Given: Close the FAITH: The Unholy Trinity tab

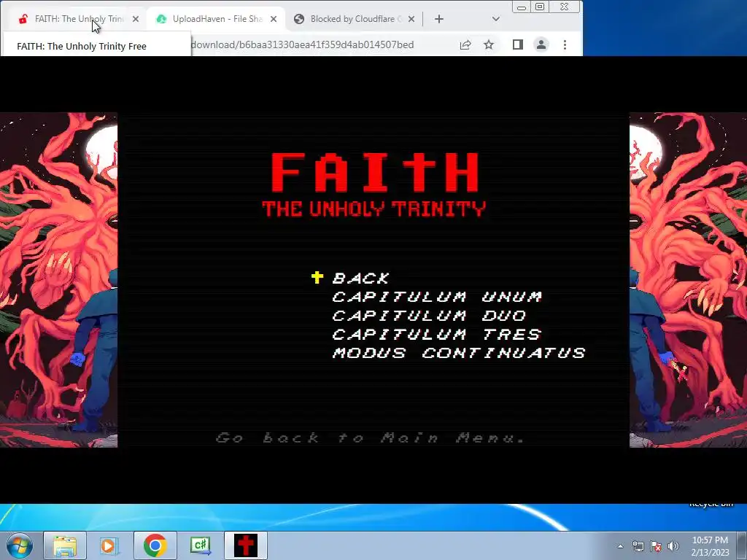Looking at the screenshot, I should 136,19.
